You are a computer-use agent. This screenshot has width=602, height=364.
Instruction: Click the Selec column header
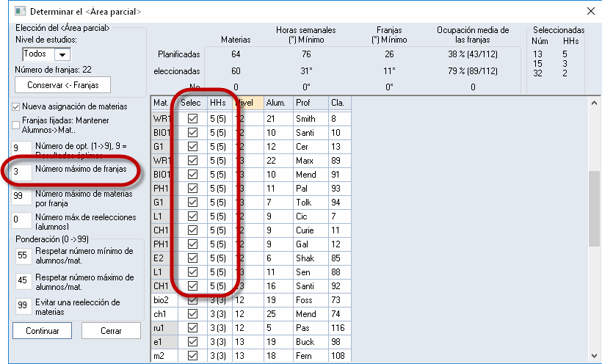click(192, 103)
